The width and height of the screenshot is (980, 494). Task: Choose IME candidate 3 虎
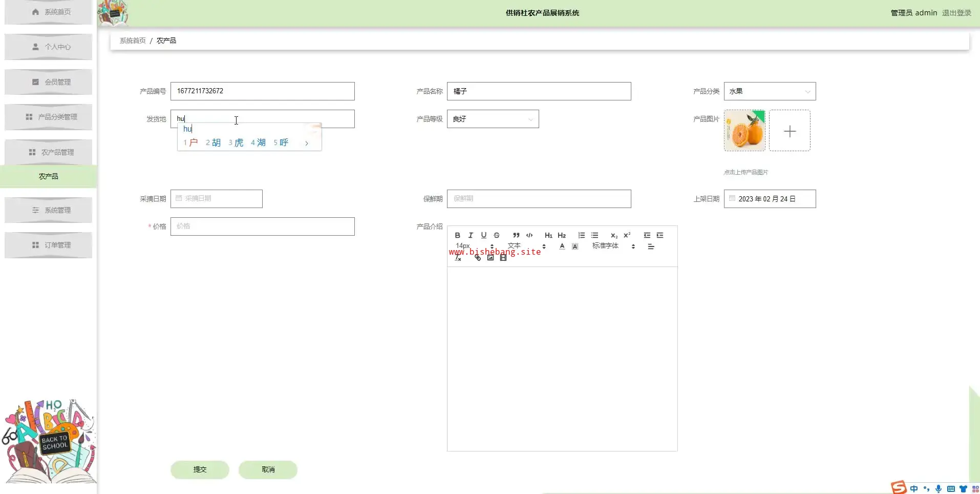236,142
